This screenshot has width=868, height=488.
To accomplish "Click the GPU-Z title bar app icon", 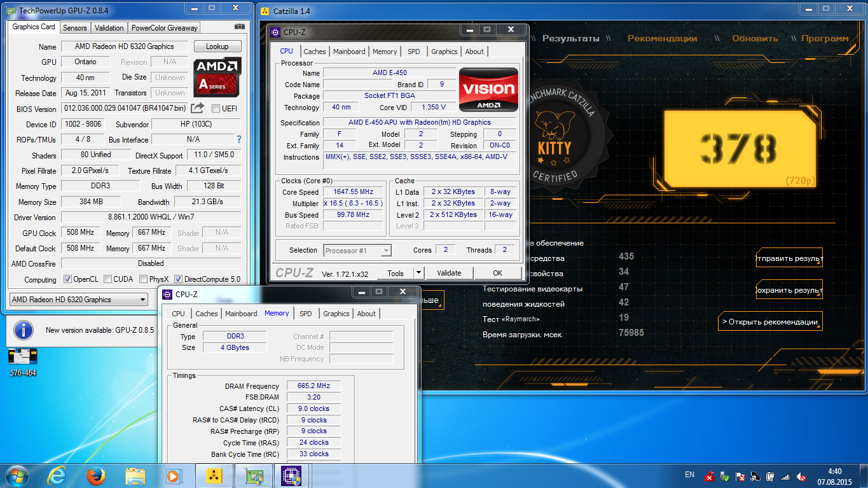I will click(x=11, y=11).
